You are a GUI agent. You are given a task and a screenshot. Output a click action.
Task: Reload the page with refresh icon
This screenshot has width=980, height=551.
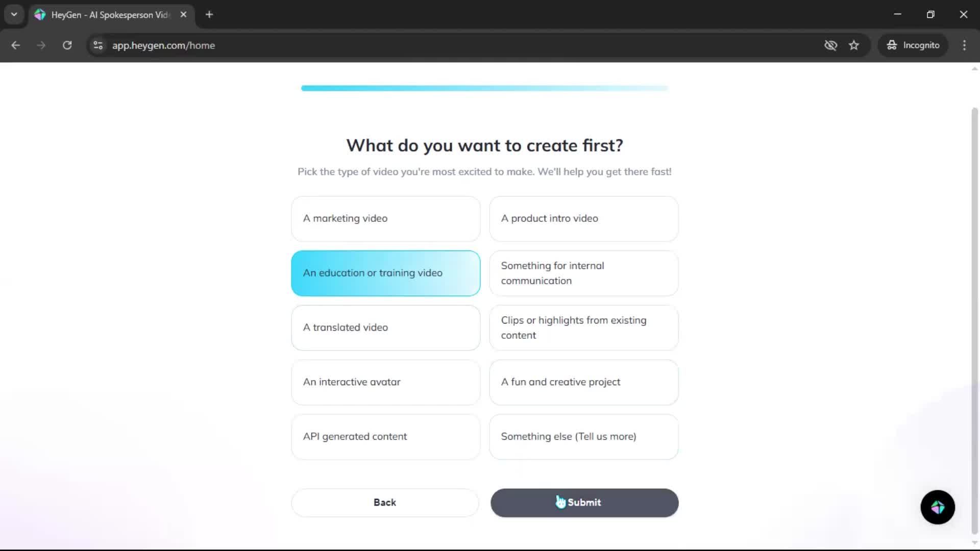pyautogui.click(x=67, y=45)
